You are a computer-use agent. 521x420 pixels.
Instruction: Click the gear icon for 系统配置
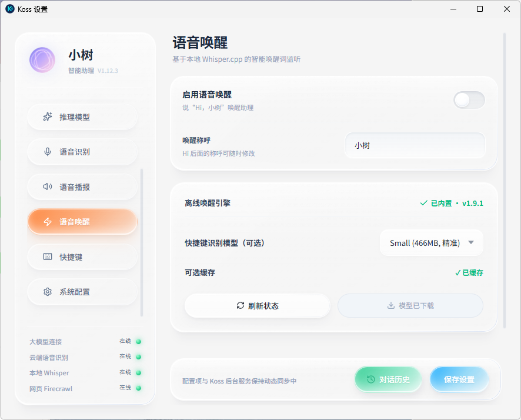coord(48,292)
